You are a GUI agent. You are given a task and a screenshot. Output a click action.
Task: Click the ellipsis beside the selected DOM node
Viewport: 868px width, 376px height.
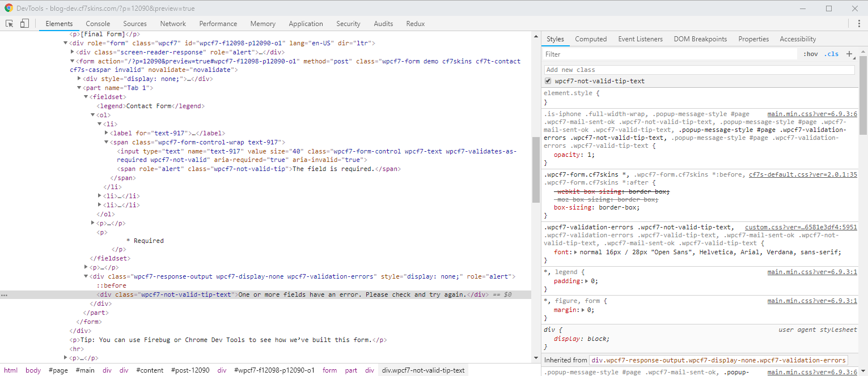coord(4,295)
